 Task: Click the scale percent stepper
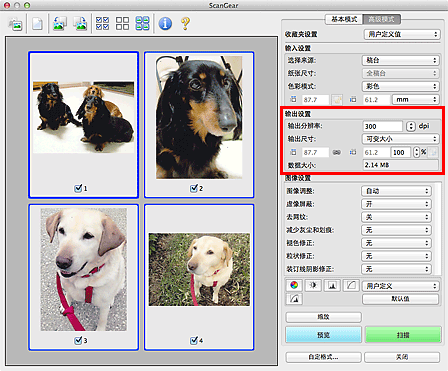(416, 152)
